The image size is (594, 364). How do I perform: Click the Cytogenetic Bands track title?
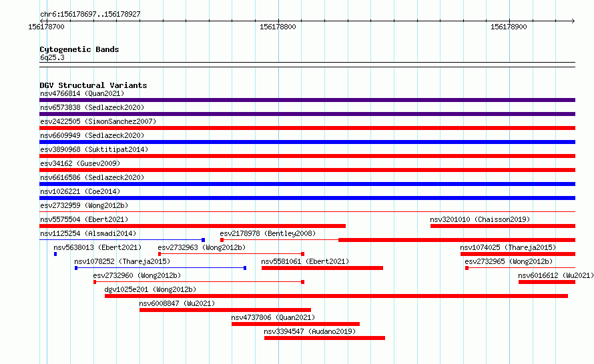click(79, 49)
